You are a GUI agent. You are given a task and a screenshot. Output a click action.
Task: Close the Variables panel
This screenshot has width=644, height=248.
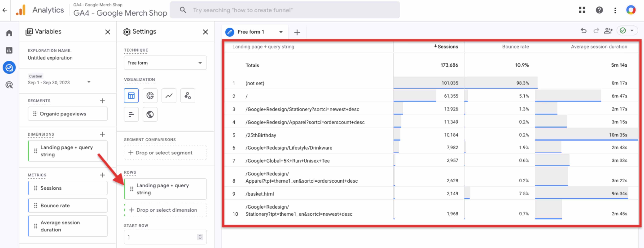(x=108, y=32)
